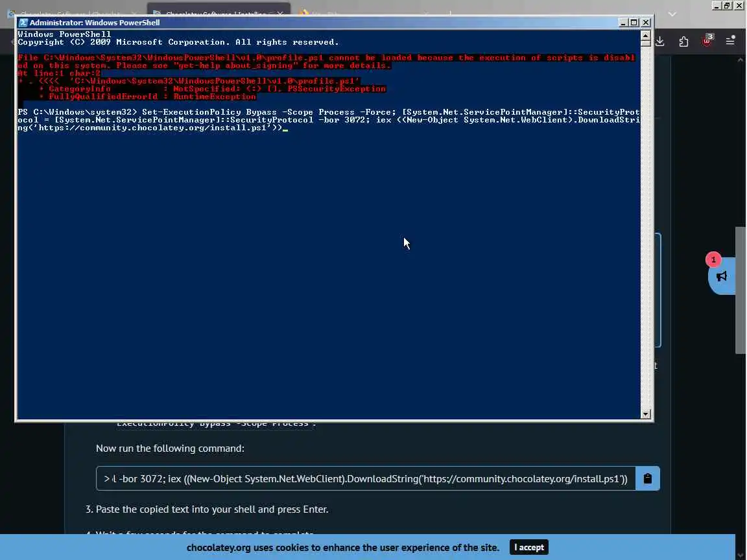Image resolution: width=747 pixels, height=560 pixels.
Task: Open the browser extensions puzzle icon
Action: (683, 41)
